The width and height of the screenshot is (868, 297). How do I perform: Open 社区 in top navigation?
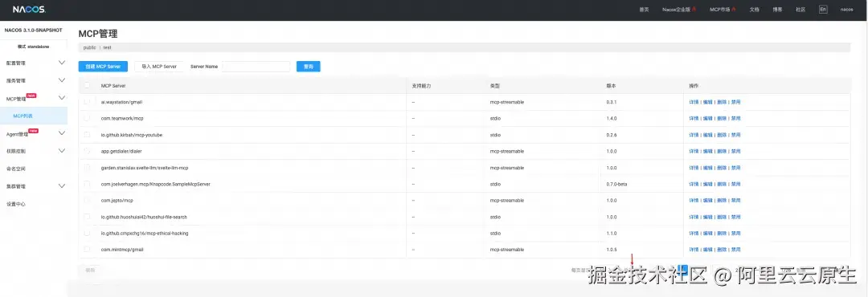800,10
